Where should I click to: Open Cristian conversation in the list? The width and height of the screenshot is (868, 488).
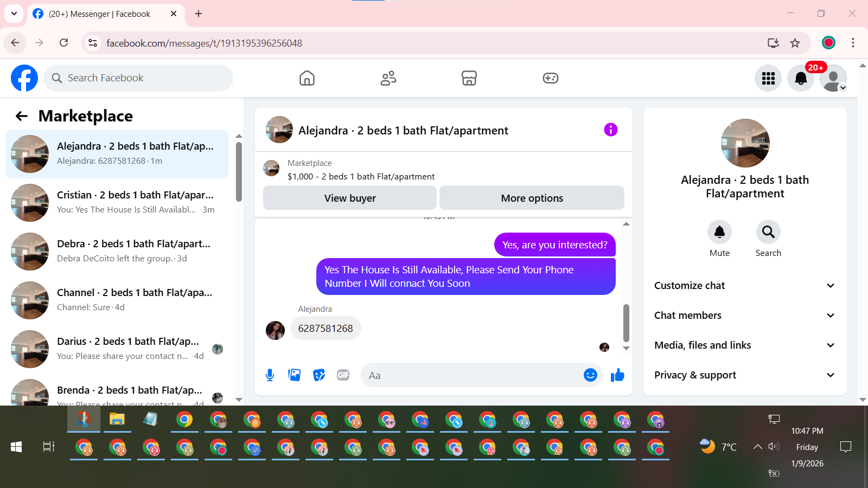click(x=117, y=203)
